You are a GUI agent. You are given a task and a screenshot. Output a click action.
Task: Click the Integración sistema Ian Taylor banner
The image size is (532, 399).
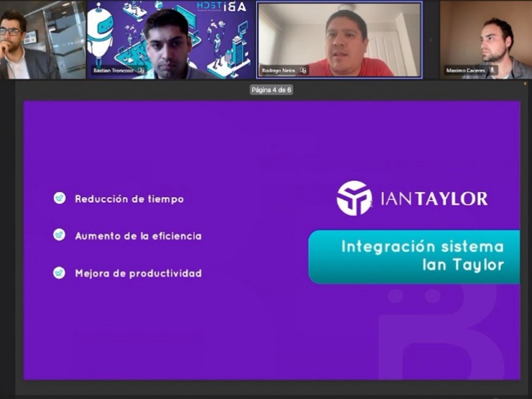pos(414,257)
